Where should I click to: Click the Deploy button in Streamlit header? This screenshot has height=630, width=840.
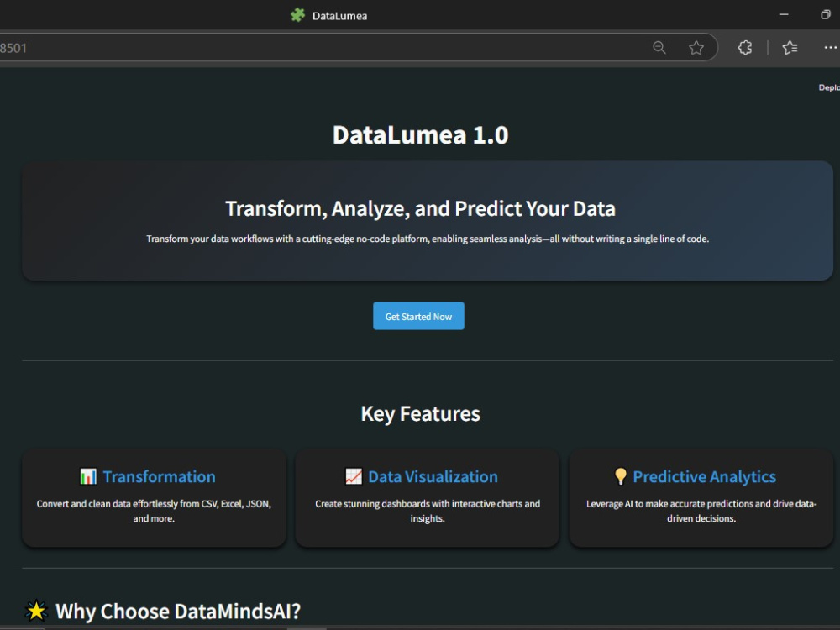[829, 87]
